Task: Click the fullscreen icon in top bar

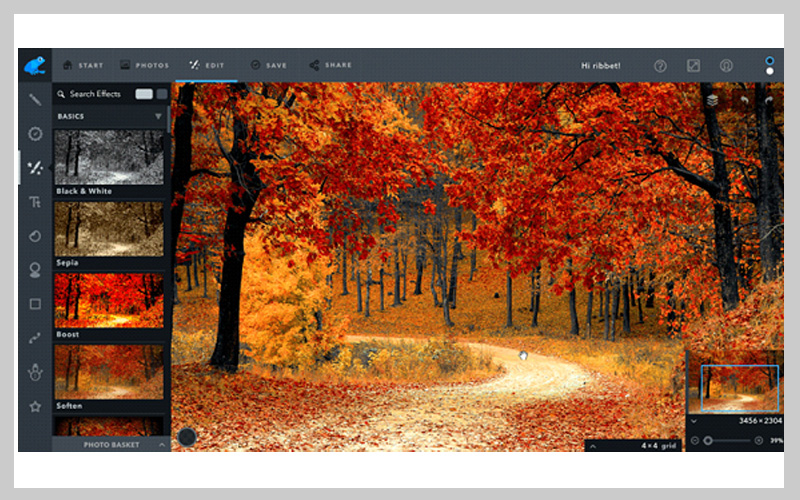Action: tap(693, 66)
